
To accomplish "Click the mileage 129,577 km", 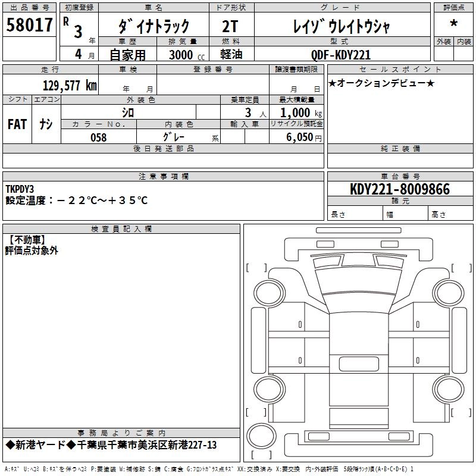I will 70,85.
